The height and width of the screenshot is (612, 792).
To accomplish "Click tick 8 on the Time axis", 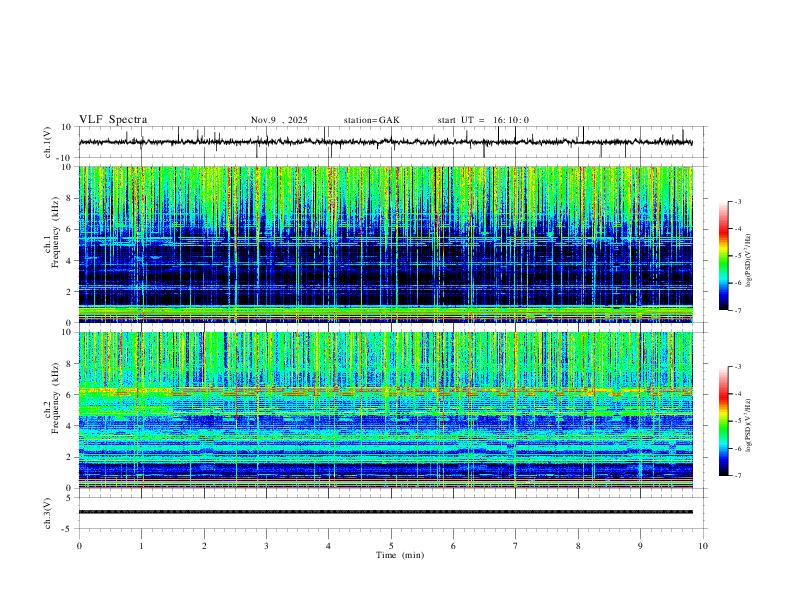I will click(x=578, y=546).
